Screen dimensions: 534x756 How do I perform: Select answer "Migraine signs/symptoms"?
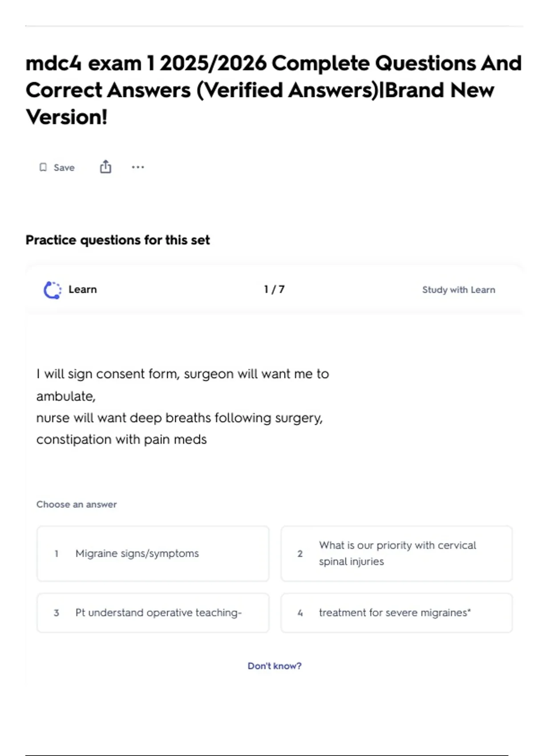click(137, 554)
